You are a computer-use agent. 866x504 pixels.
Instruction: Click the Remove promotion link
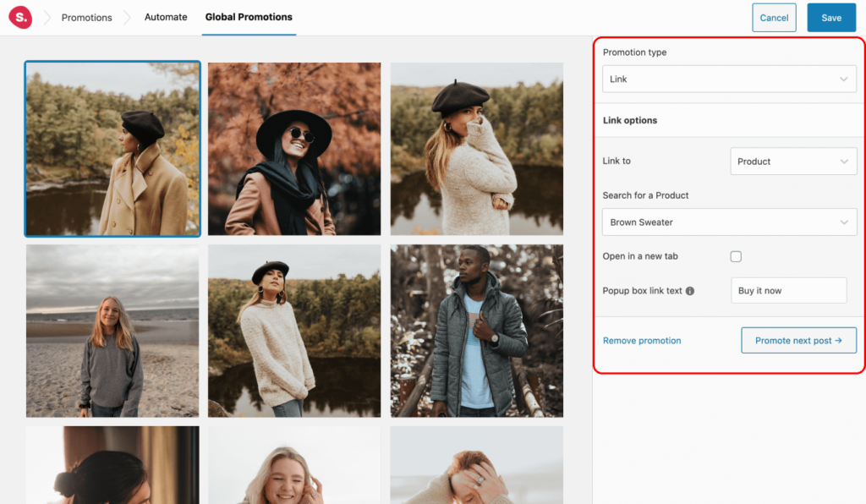(x=642, y=341)
